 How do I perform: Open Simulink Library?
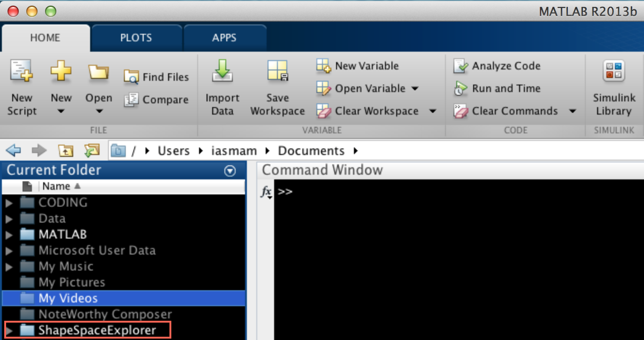coord(613,88)
